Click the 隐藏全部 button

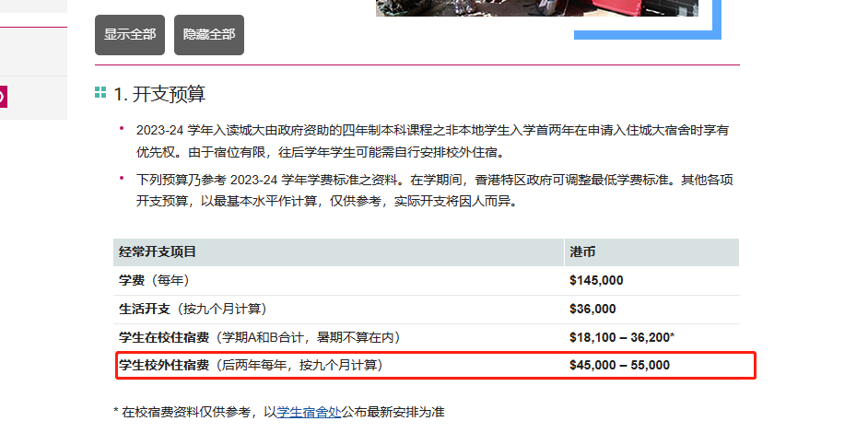click(x=209, y=34)
